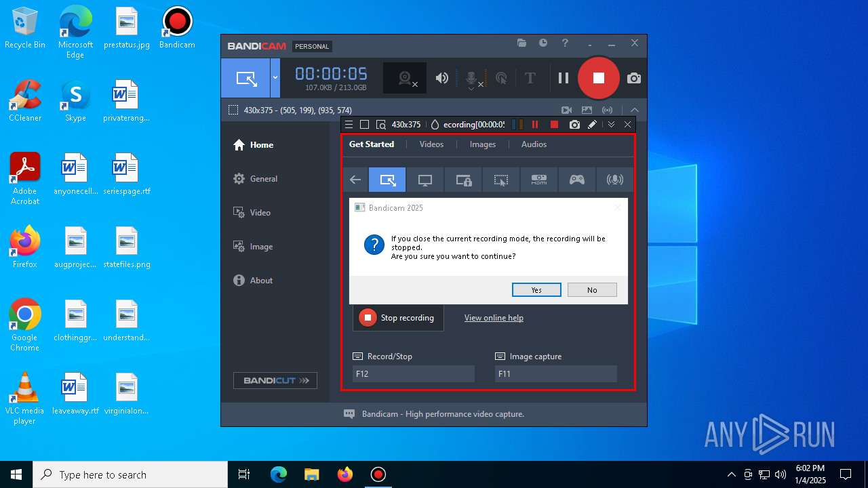This screenshot has height=488, width=868.
Task: Click the audio broadcast icon in status bar
Action: click(x=608, y=110)
